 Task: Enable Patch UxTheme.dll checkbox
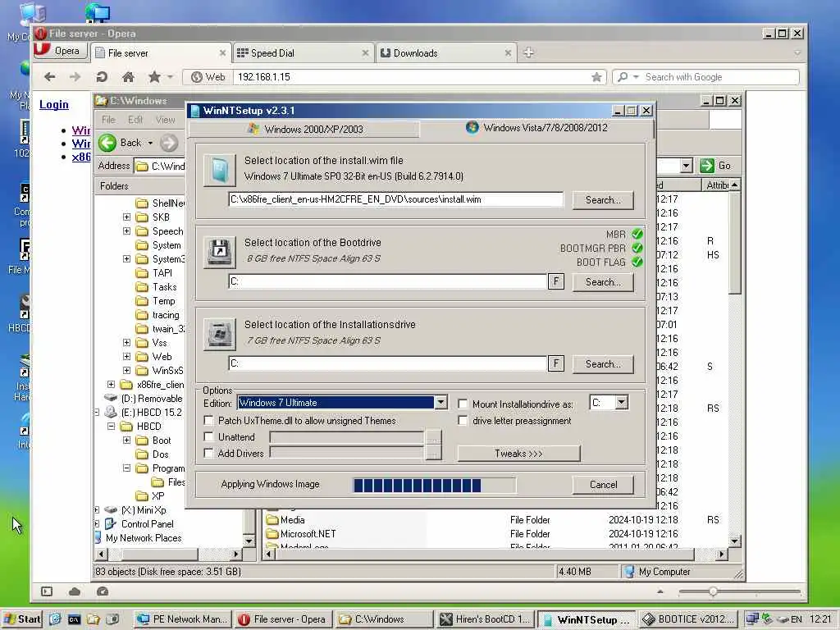pyautogui.click(x=209, y=421)
